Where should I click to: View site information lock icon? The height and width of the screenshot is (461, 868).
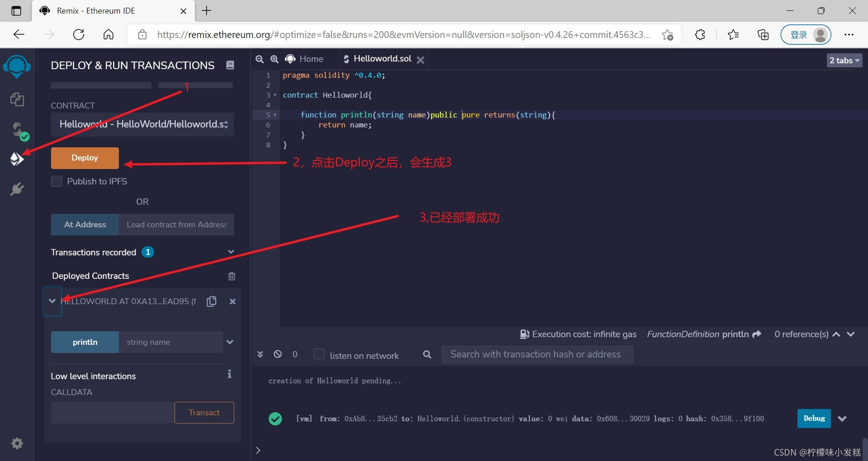[x=142, y=35]
